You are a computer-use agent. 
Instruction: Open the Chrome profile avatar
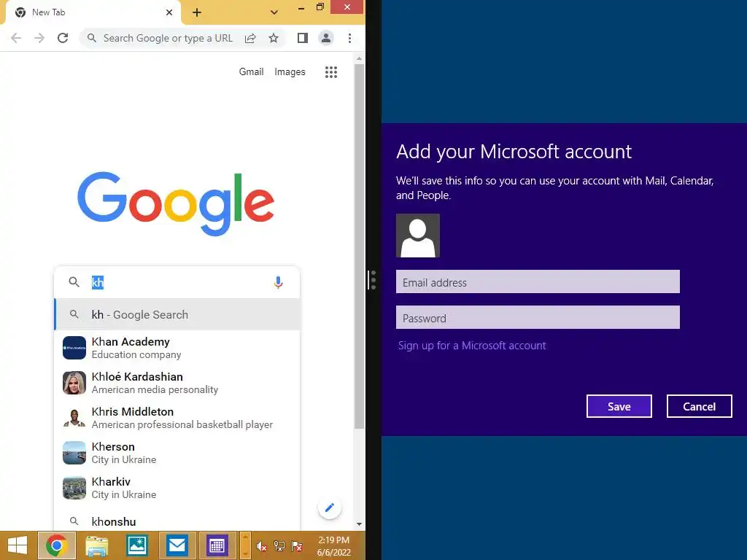(326, 38)
